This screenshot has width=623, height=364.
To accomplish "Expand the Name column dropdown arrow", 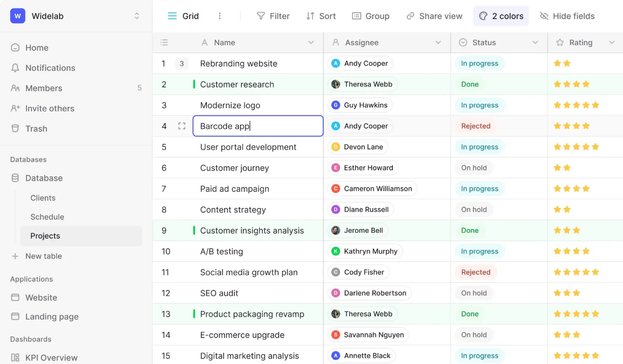I will [x=311, y=42].
